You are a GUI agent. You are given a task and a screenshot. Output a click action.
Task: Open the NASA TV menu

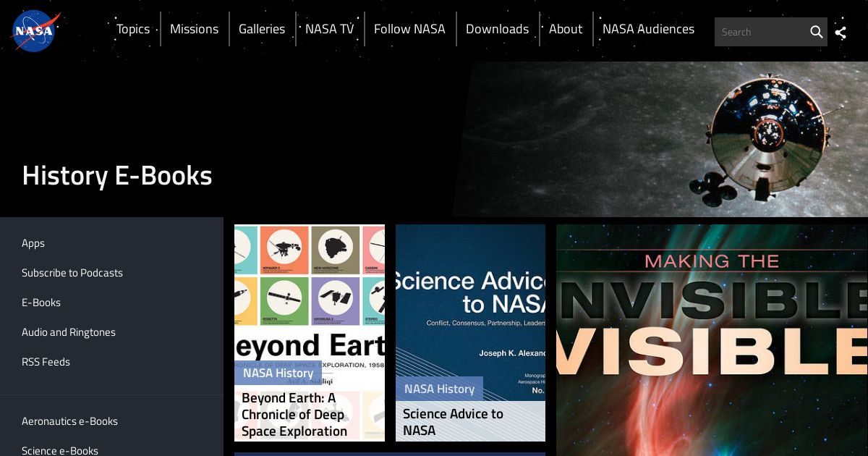(x=330, y=29)
